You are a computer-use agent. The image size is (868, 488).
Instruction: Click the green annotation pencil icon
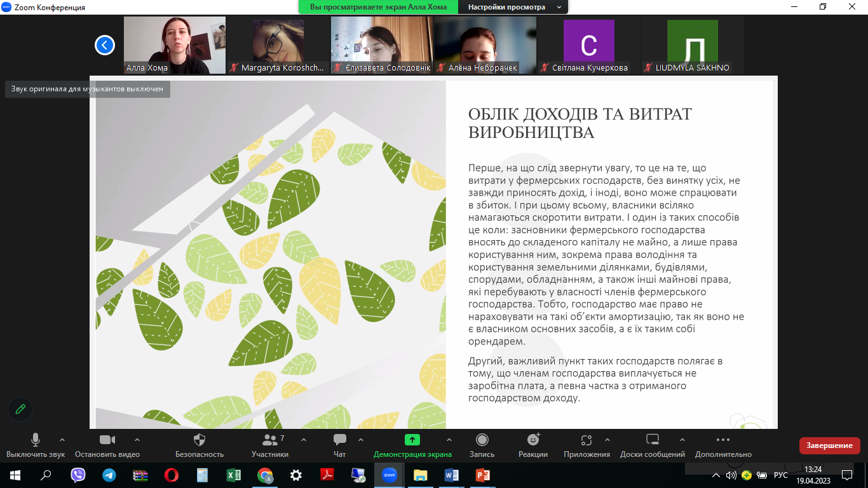[20, 409]
